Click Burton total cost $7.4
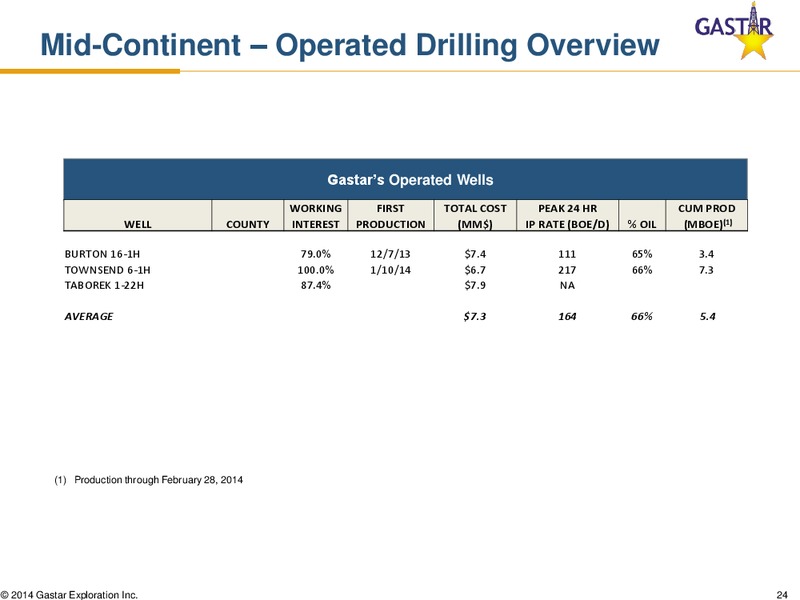The width and height of the screenshot is (800, 600). click(x=475, y=254)
